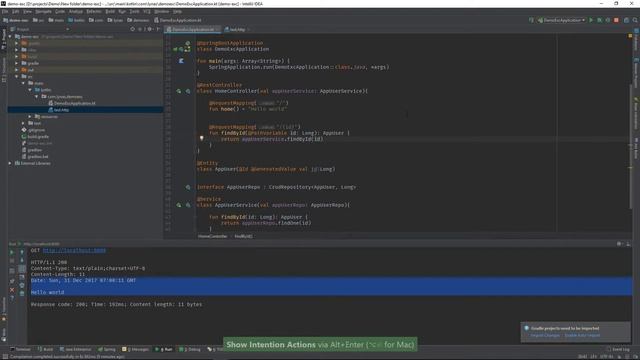The image size is (640, 360).
Task: Click the Search Everywhere magnifier icon
Action: (x=635, y=20)
